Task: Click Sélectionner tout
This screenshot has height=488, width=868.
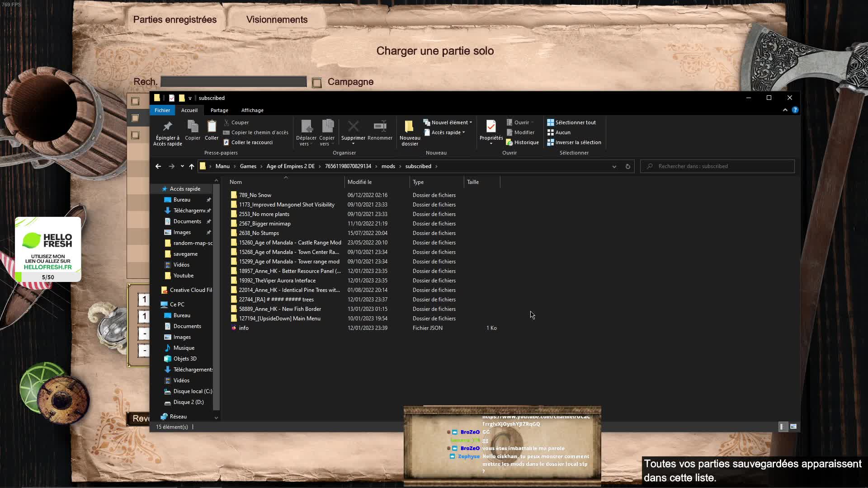Action: click(x=571, y=122)
